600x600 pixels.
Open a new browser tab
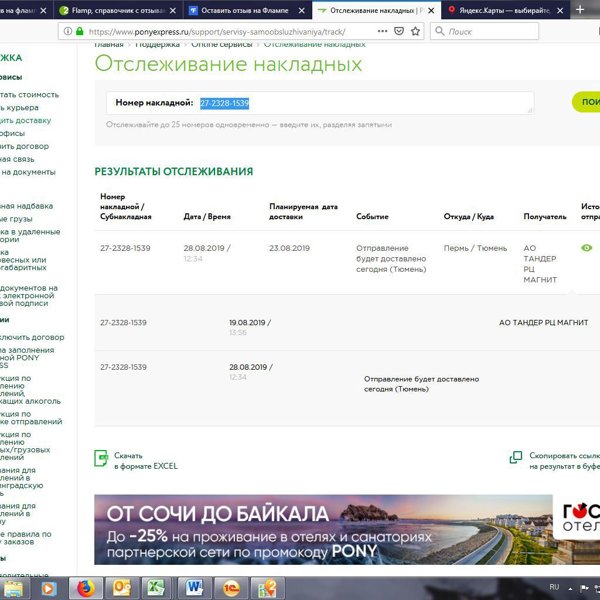click(x=580, y=10)
